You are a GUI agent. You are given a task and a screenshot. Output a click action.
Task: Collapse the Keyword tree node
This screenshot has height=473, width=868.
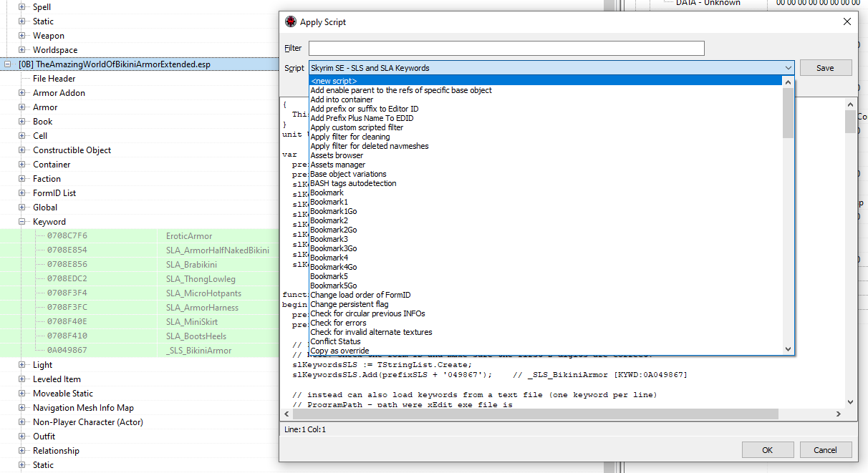pyautogui.click(x=21, y=222)
